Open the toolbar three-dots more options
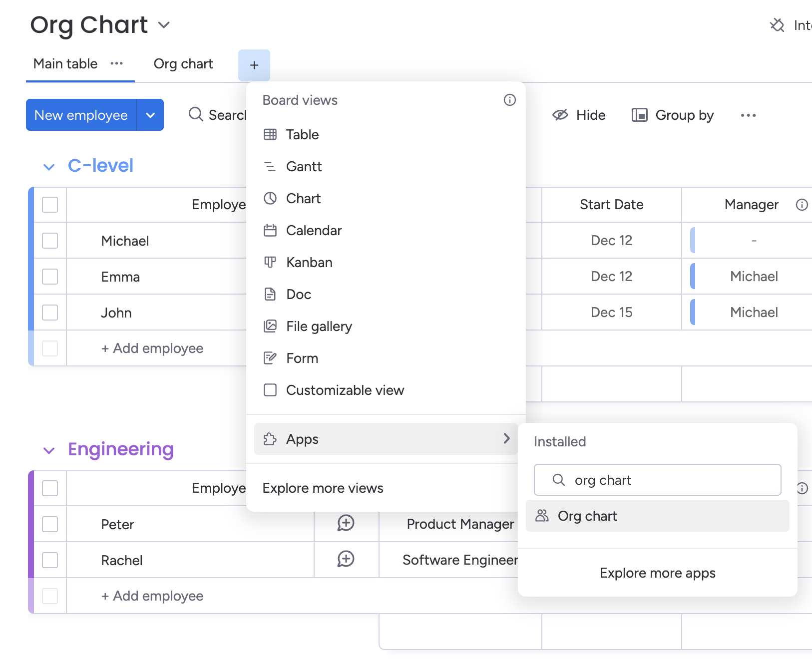The width and height of the screenshot is (812, 663). (748, 115)
